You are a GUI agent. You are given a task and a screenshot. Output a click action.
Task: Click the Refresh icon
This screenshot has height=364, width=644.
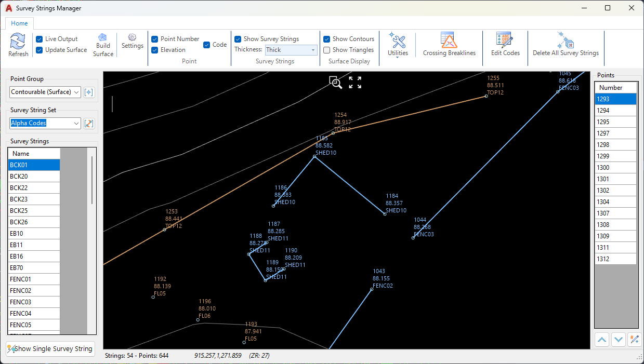(x=18, y=42)
